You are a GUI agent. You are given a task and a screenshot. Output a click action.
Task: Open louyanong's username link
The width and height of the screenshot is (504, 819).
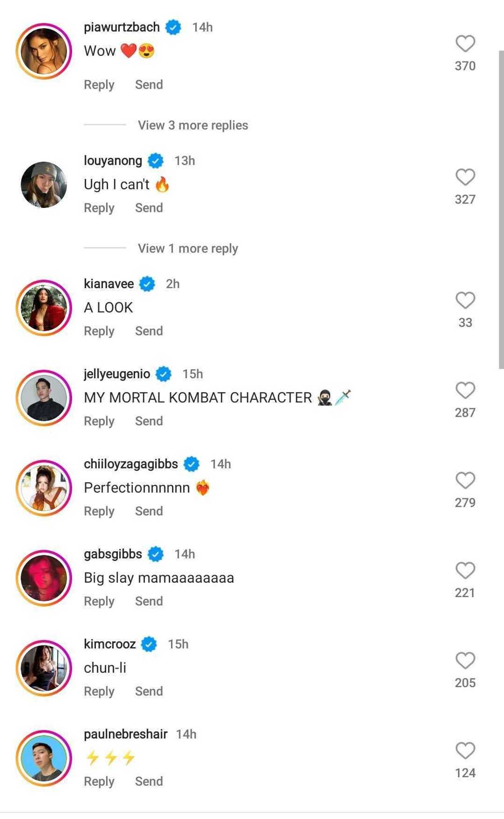coord(113,161)
